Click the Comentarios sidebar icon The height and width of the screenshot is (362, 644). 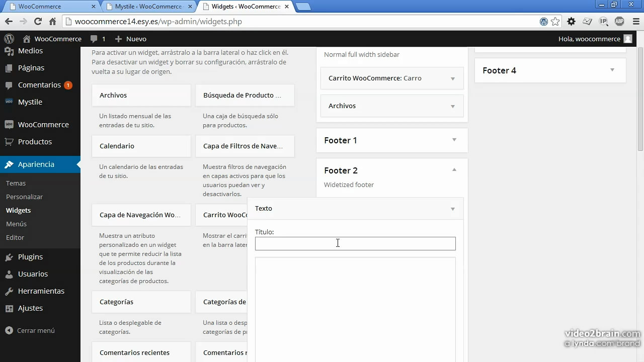pyautogui.click(x=9, y=85)
